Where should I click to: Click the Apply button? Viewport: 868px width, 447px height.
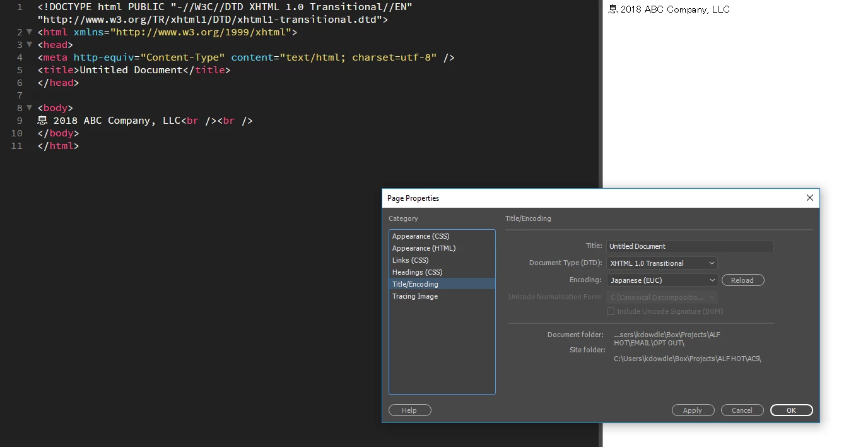pos(693,410)
